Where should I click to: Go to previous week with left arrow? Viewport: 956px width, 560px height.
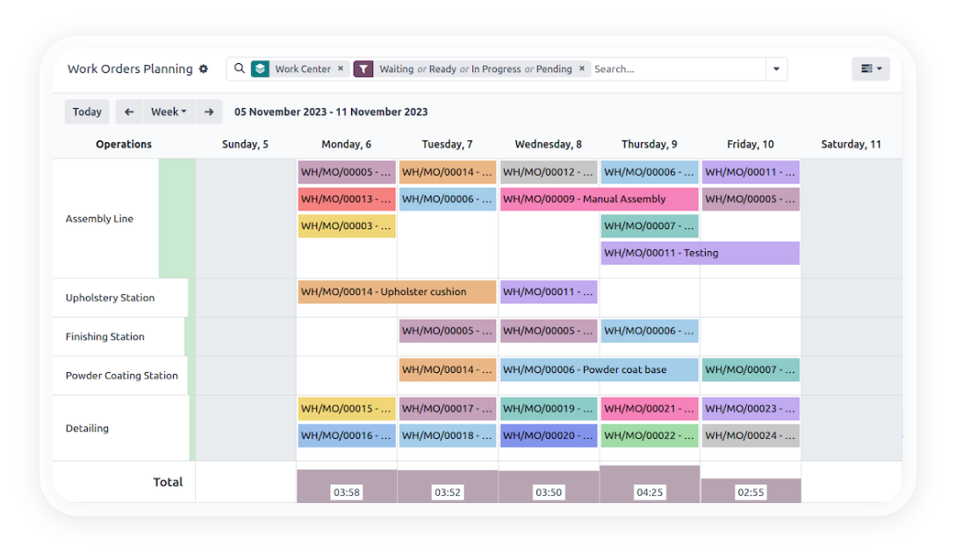tap(129, 111)
